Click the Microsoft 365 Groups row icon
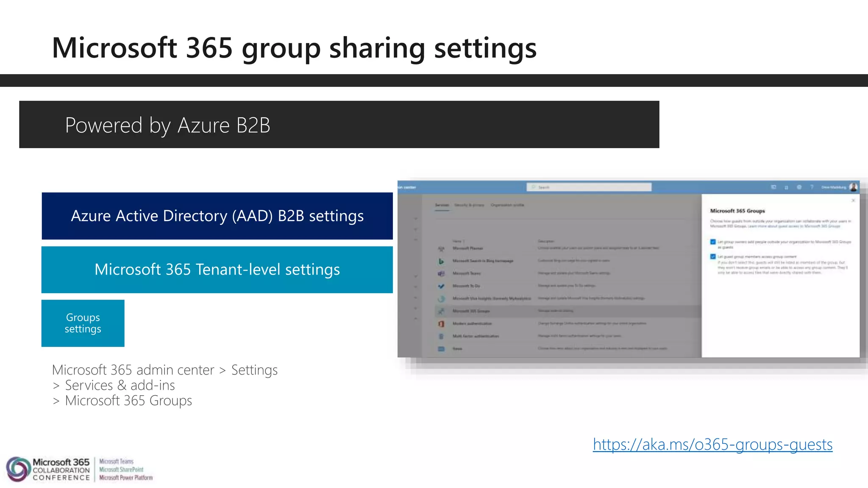The height and width of the screenshot is (488, 868). point(441,311)
